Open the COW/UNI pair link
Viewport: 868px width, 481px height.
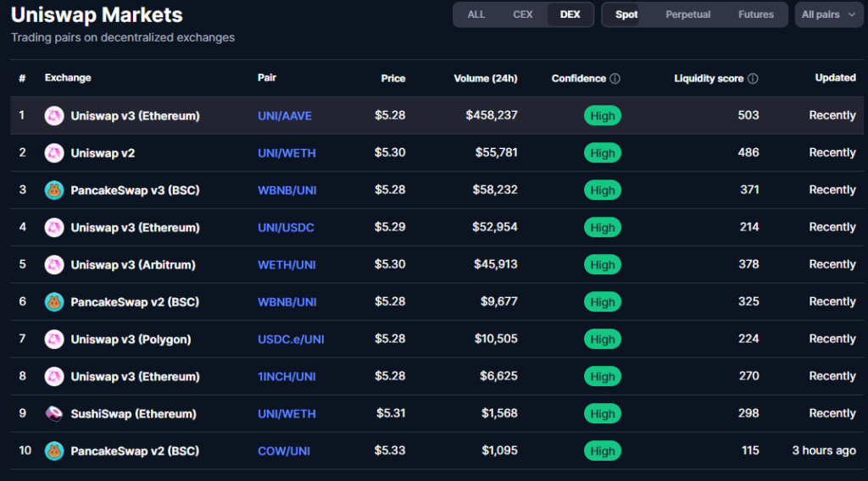[284, 451]
